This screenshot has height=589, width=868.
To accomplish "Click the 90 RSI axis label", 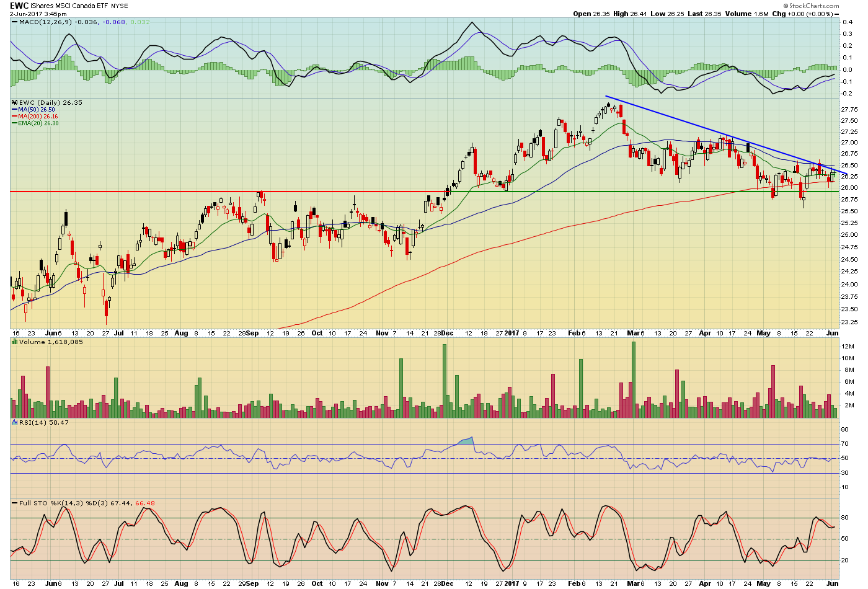I will coord(844,430).
